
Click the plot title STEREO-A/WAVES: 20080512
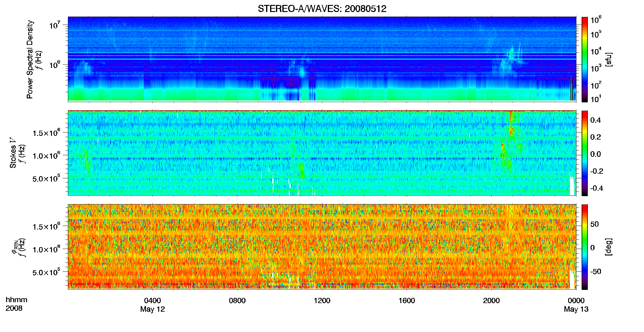(x=322, y=9)
